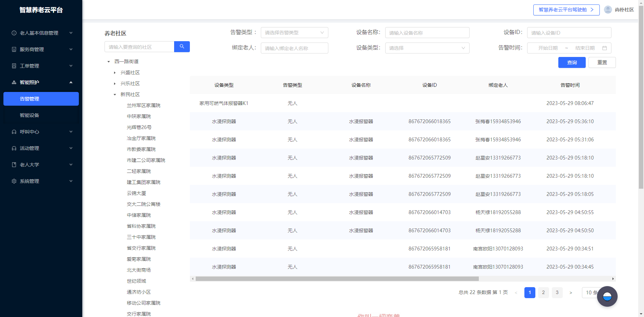The image size is (644, 317).
Task: Click current page 1 button
Action: click(x=530, y=293)
